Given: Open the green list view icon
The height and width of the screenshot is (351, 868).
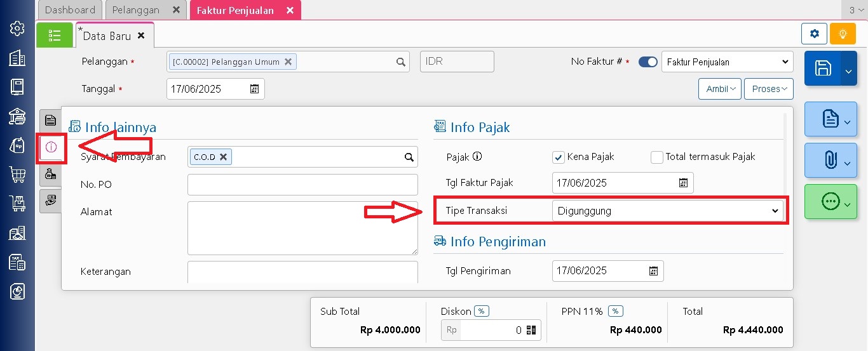Looking at the screenshot, I should coord(55,36).
